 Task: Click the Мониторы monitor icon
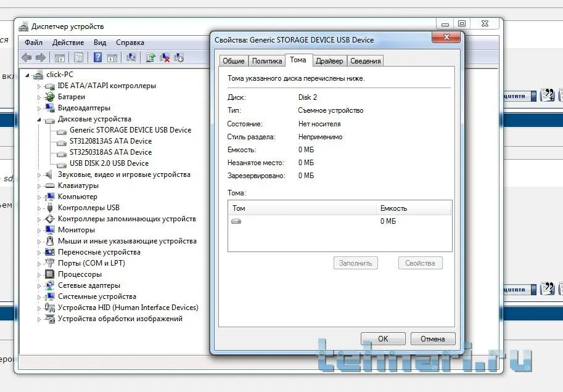click(50, 230)
